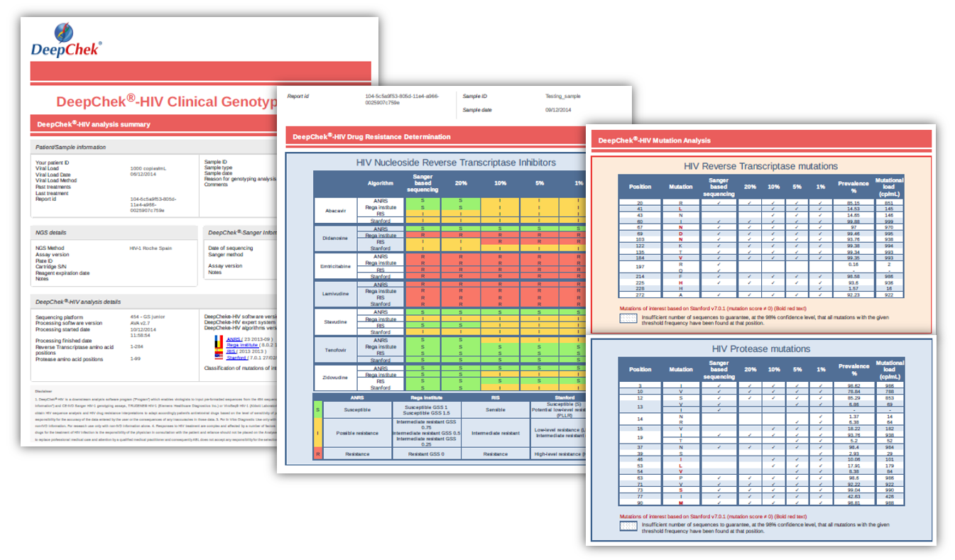Click the Resistant GSS 0 legend cell
955x560 pixels.
[x=426, y=453]
